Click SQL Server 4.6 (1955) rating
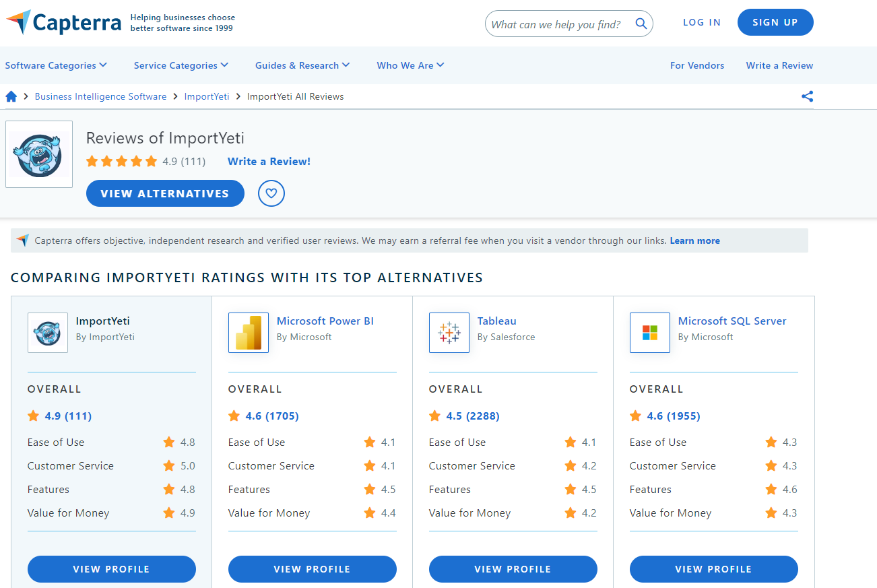877x588 pixels. coord(674,416)
